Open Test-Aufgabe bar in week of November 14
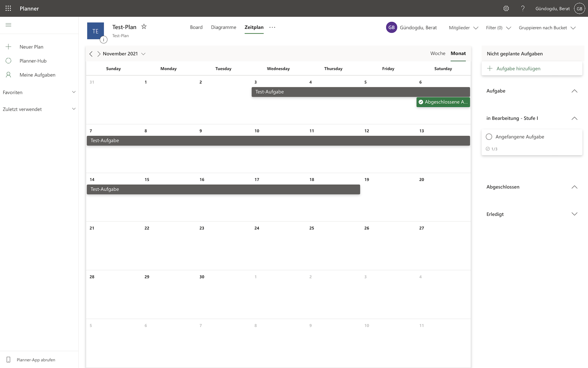 tap(223, 189)
